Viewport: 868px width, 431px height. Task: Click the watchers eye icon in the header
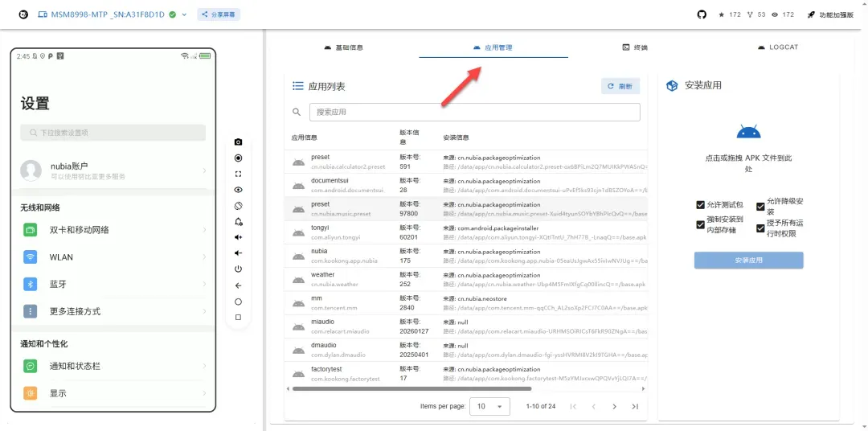(x=775, y=15)
